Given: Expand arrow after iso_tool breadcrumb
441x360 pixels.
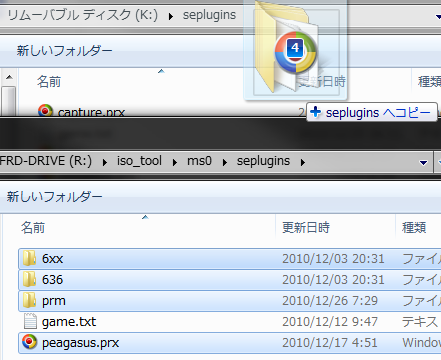Looking at the screenshot, I should point(175,162).
